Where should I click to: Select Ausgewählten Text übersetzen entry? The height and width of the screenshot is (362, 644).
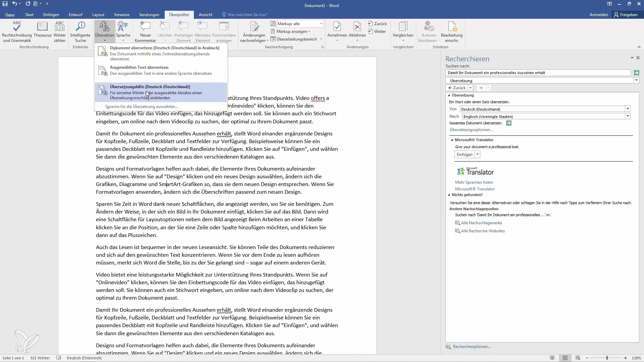click(161, 70)
